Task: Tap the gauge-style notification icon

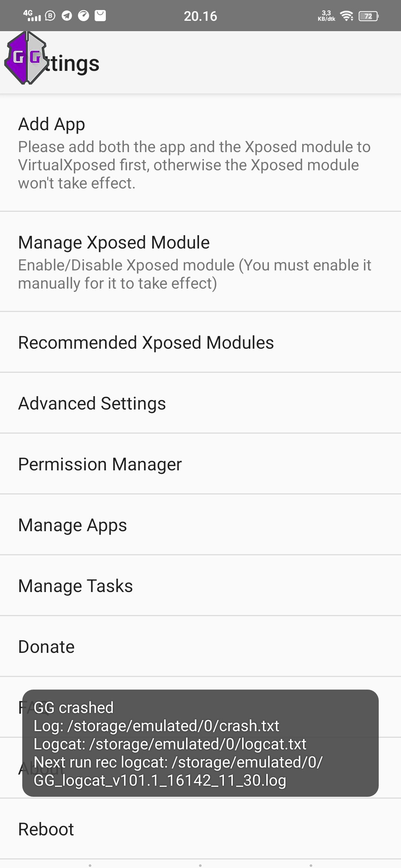Action: 84,16
